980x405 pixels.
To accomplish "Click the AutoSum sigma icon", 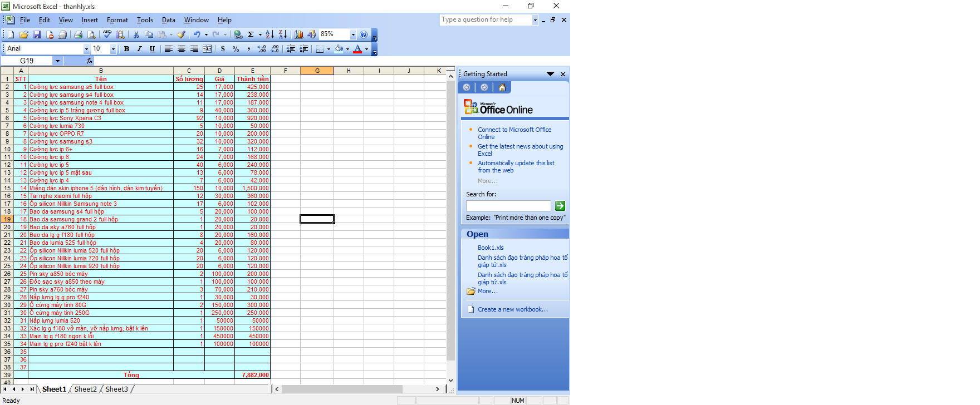I will pyautogui.click(x=251, y=34).
